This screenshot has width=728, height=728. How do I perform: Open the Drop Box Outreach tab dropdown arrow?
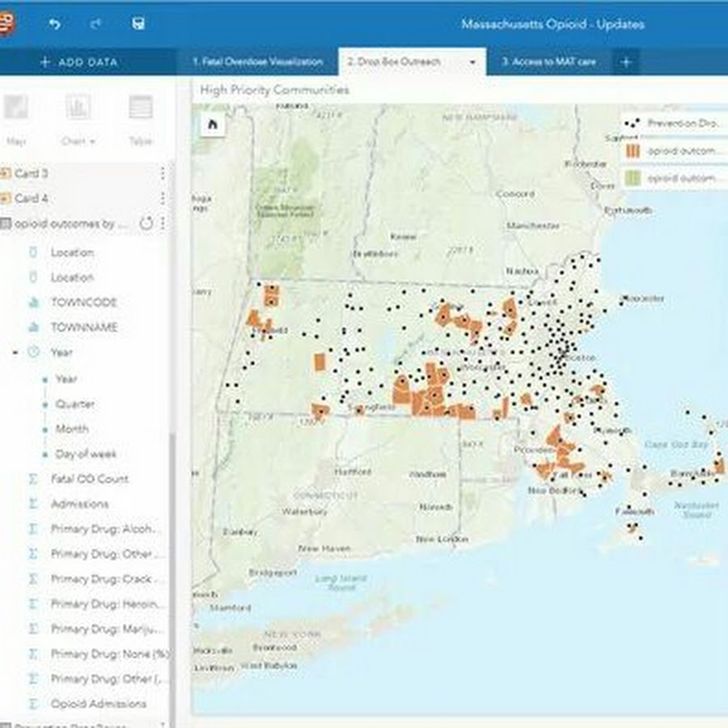pos(472,62)
